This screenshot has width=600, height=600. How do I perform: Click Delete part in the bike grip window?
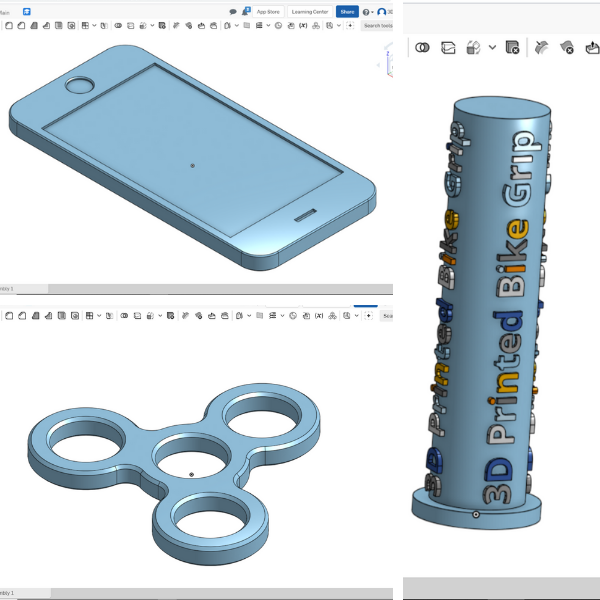point(512,47)
